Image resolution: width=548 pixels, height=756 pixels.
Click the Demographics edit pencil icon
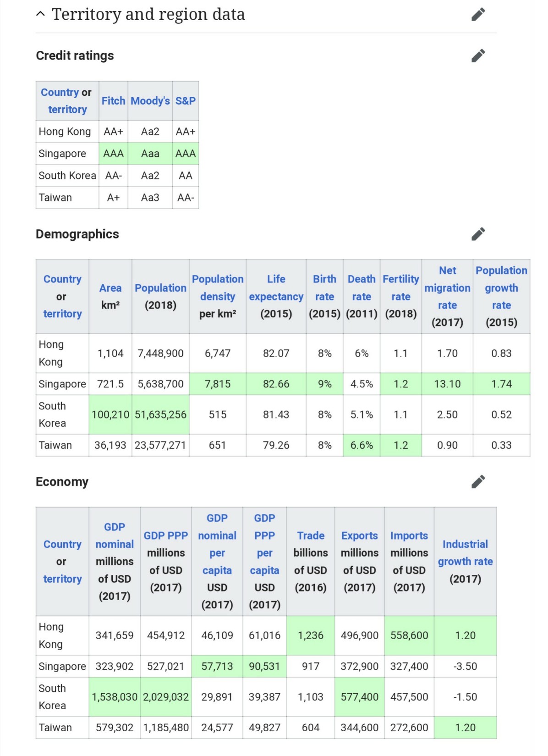coord(478,234)
